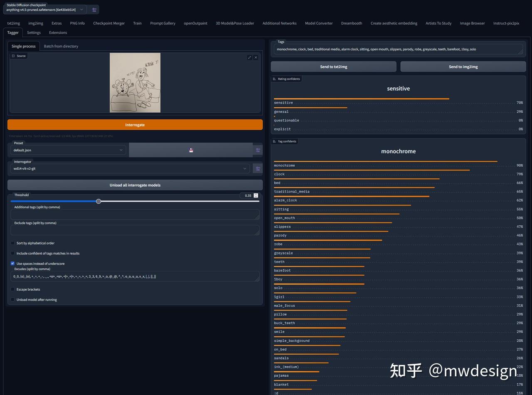Click the Threshold slider handle

tap(99, 201)
